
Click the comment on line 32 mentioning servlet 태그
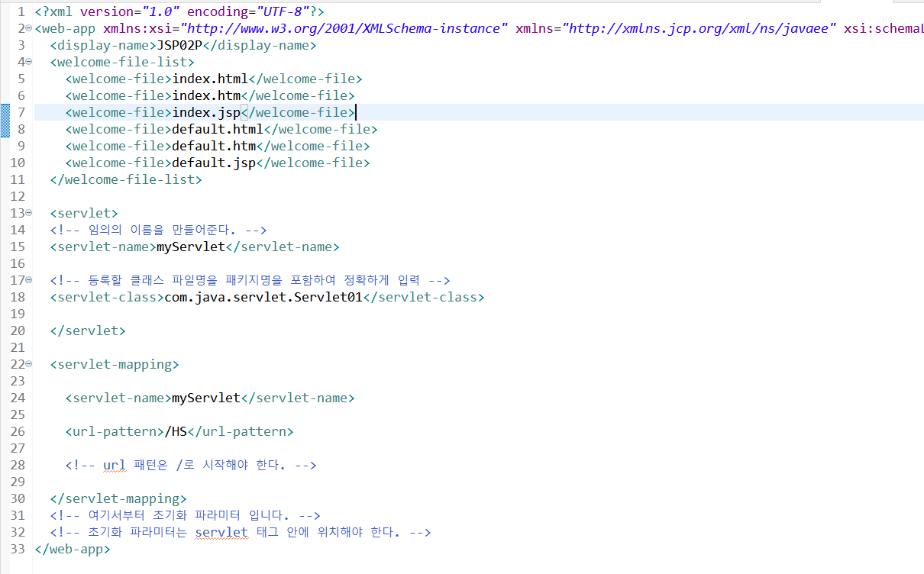[241, 532]
